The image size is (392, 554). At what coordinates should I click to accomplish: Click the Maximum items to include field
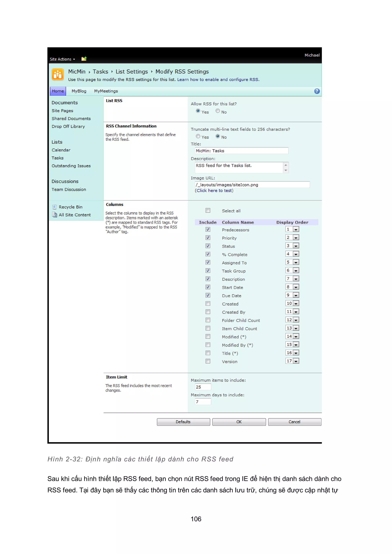click(203, 387)
